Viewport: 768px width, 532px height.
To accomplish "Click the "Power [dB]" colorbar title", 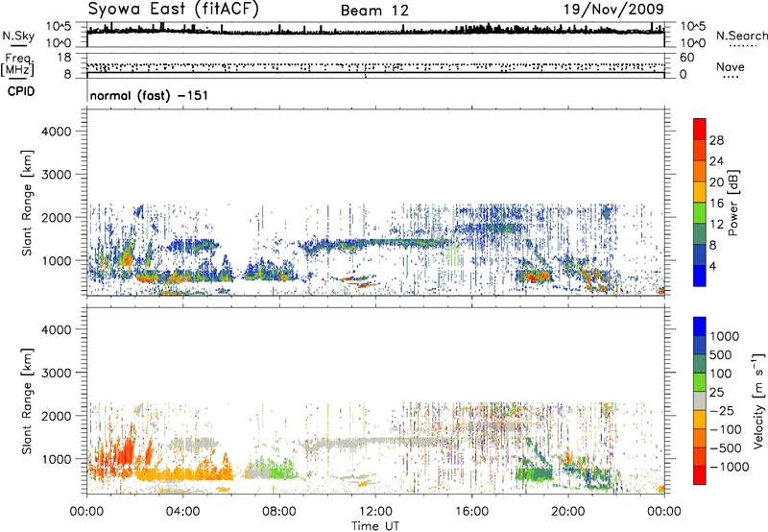I will 733,203.
